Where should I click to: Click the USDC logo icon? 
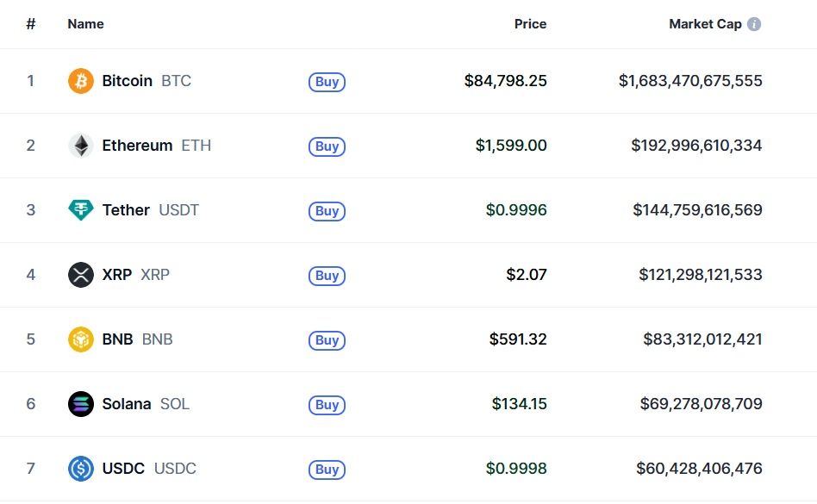tap(80, 469)
